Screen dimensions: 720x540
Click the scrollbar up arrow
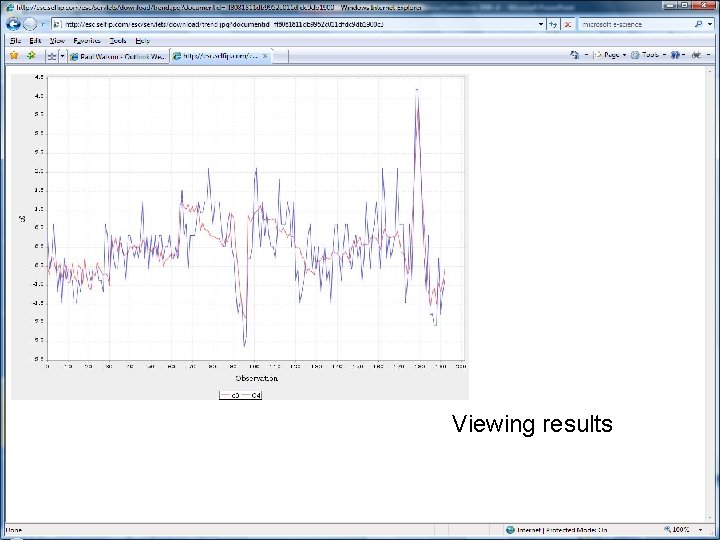[x=710, y=71]
